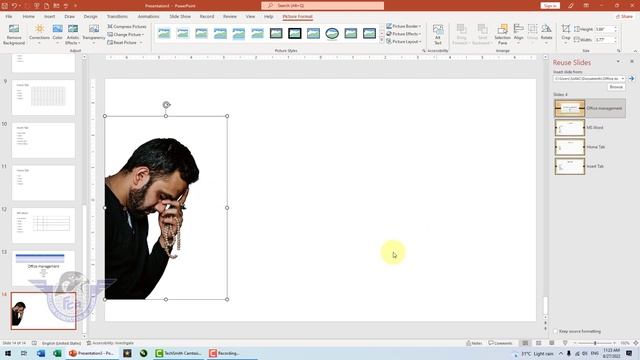Click Compress Pictures
The height and width of the screenshot is (360, 640).
[127, 26]
